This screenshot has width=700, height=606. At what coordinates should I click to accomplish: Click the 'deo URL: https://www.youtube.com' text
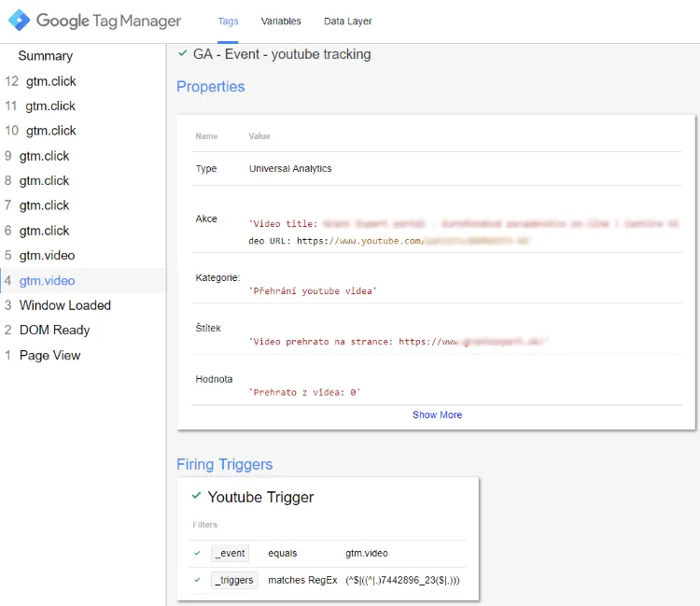(x=335, y=241)
